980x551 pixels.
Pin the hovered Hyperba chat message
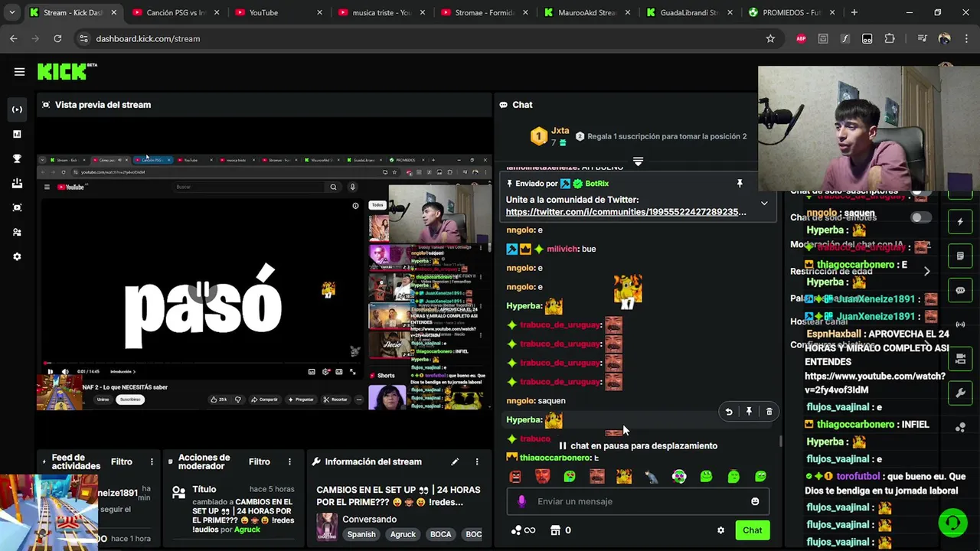[x=749, y=412]
